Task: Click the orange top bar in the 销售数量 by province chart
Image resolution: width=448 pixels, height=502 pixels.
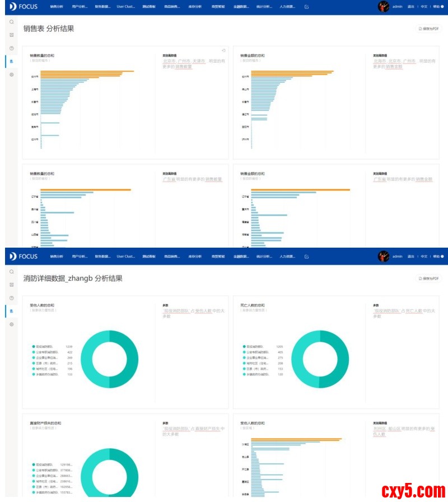Action: 86,189
